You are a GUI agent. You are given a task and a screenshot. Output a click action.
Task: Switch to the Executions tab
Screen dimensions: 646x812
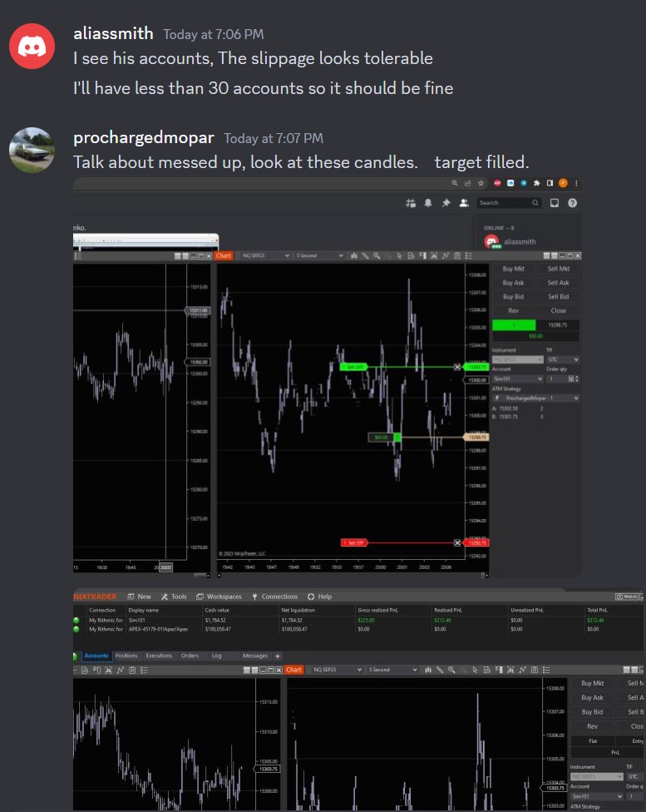tap(159, 656)
